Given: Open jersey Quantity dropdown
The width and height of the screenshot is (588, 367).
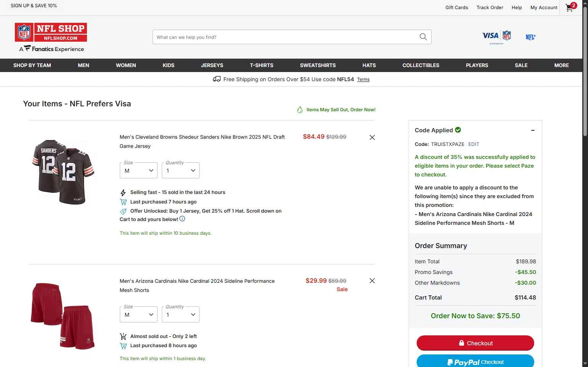Looking at the screenshot, I should point(180,170).
